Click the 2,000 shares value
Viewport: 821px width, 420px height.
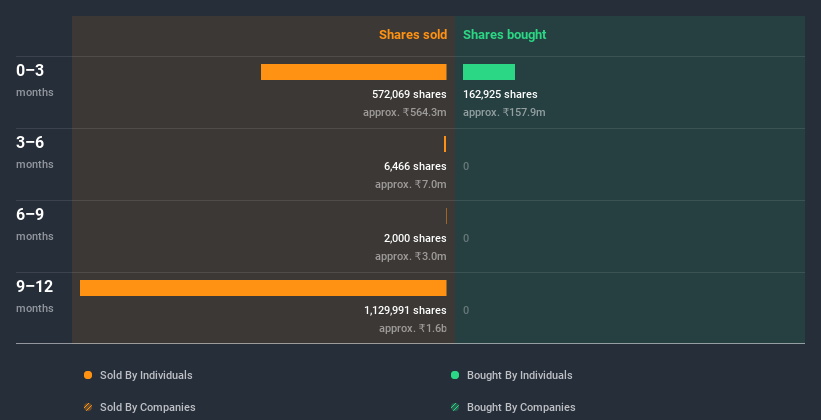point(415,238)
